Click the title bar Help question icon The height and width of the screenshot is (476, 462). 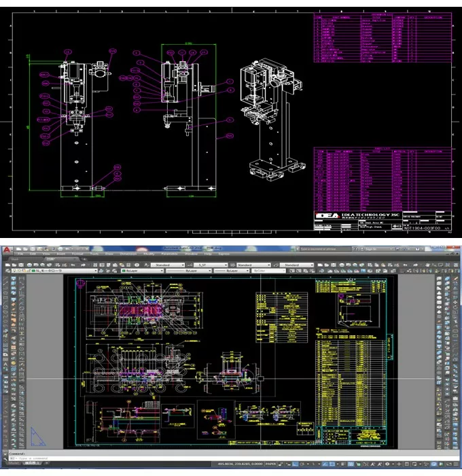[417, 249]
